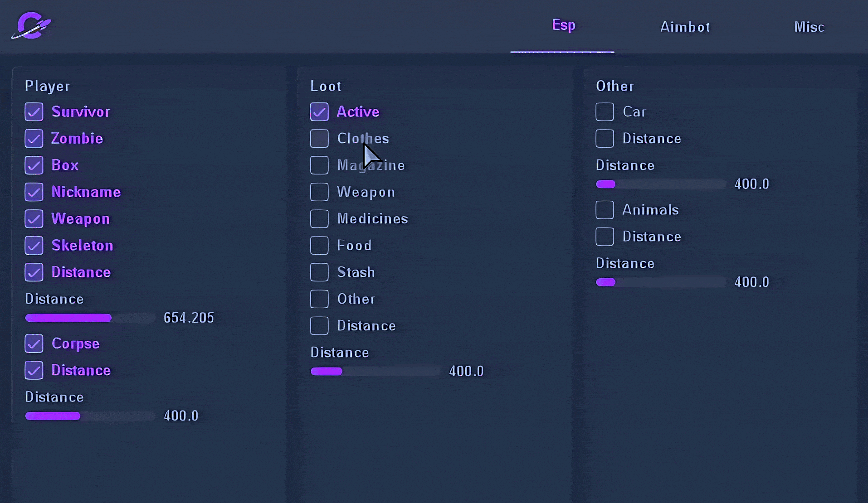Disable the Skeleton checkbox
This screenshot has width=868, height=503.
pos(34,246)
